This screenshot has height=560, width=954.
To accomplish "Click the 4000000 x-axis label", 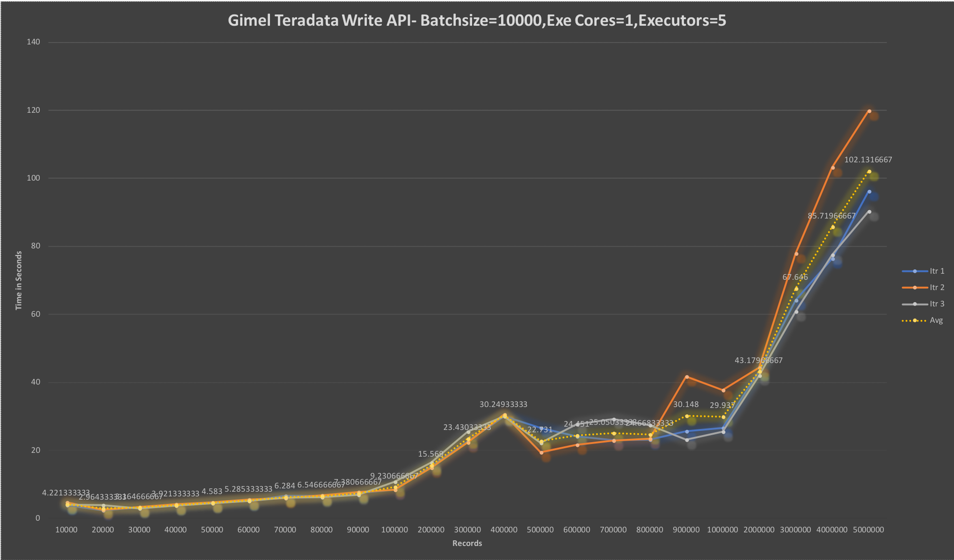I will (x=832, y=530).
